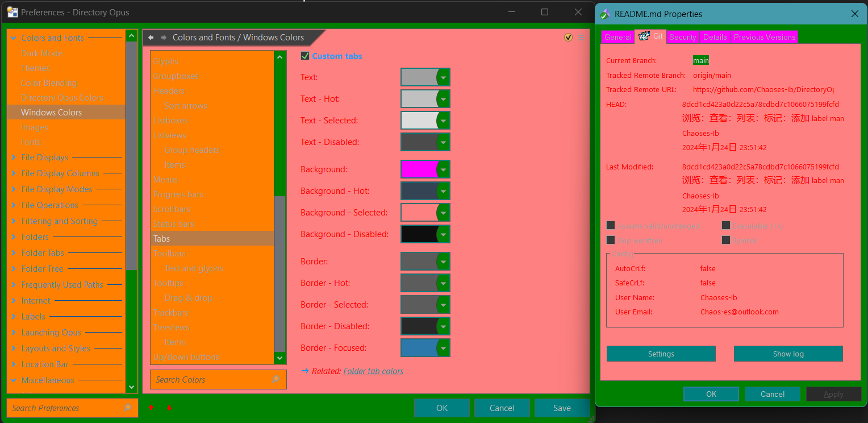Click the magenta Background color swatch
868x423 pixels.
pos(419,169)
